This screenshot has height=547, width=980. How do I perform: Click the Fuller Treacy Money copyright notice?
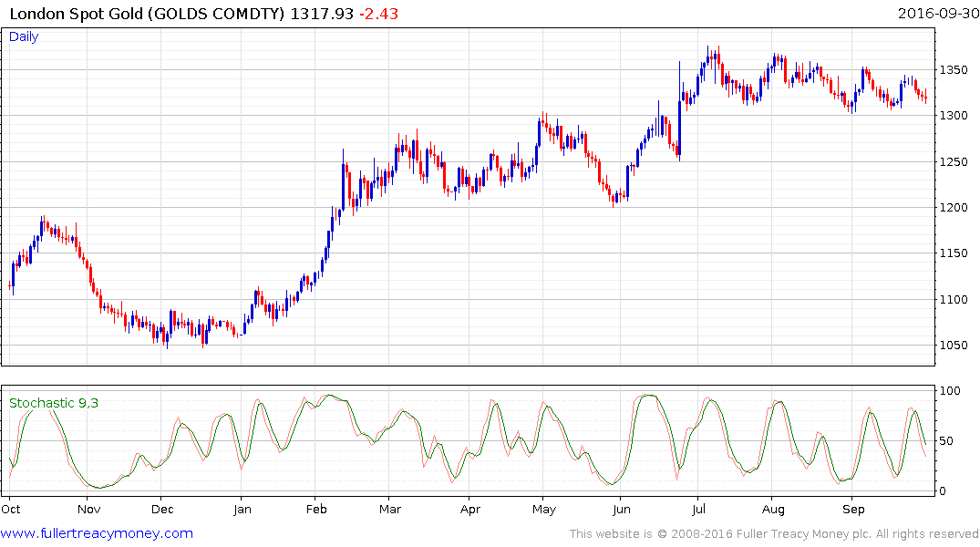[774, 534]
